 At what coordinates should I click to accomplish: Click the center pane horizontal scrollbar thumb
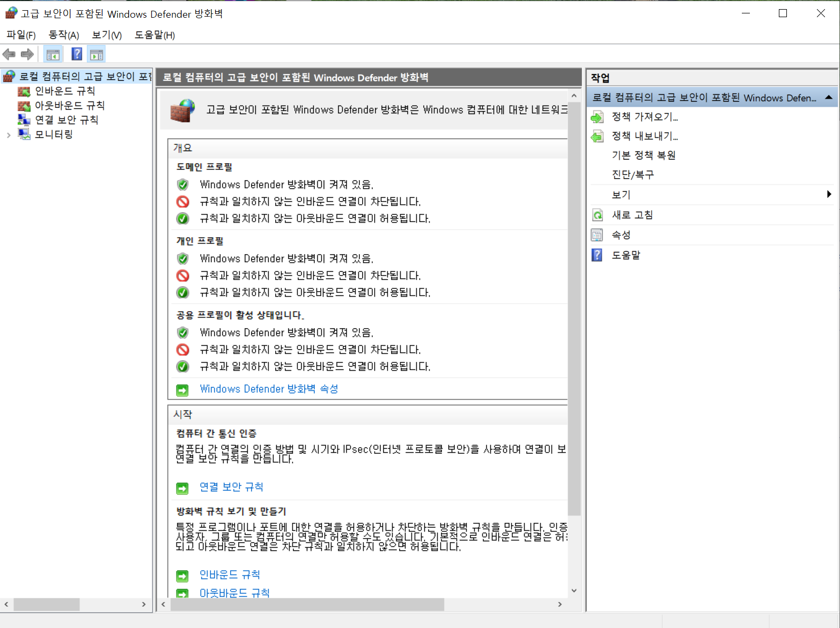[x=307, y=604]
